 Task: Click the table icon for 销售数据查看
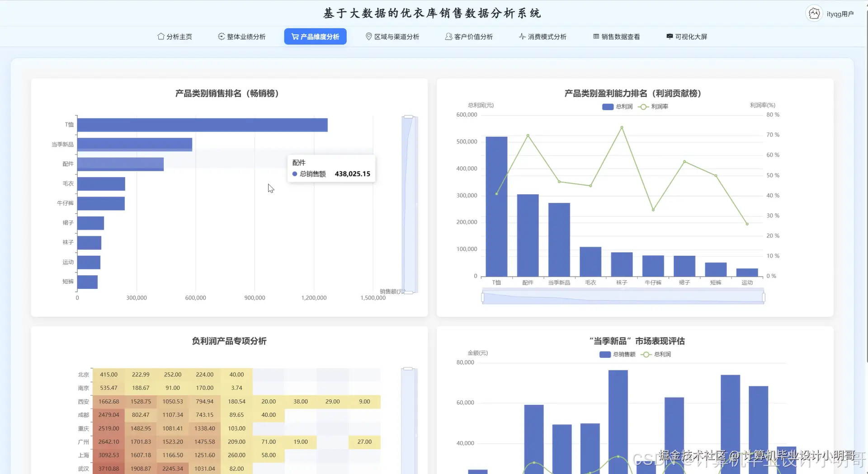coord(596,37)
